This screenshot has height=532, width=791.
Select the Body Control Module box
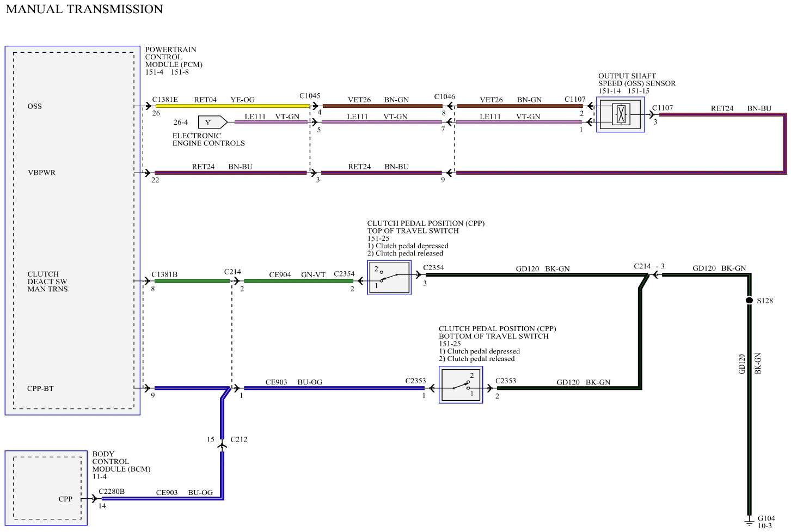(x=46, y=488)
